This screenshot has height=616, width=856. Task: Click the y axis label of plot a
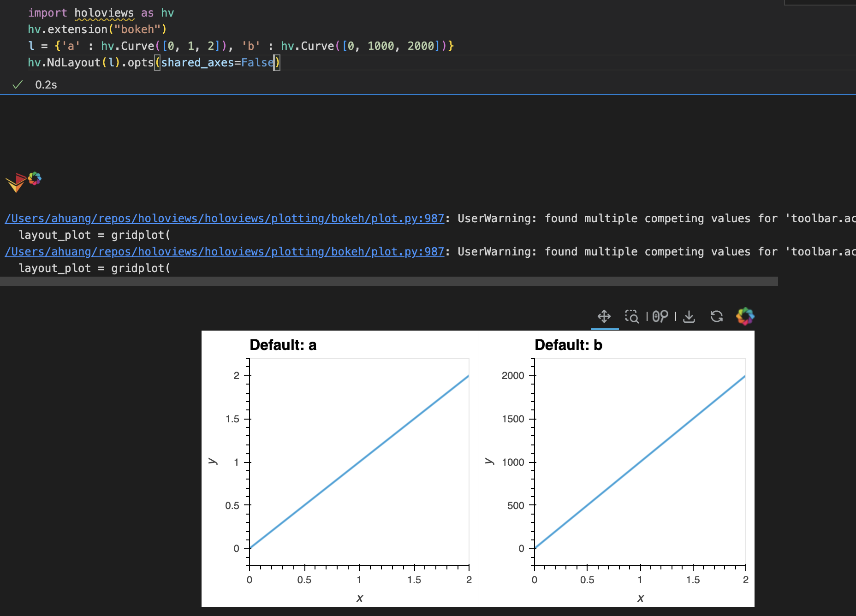212,461
